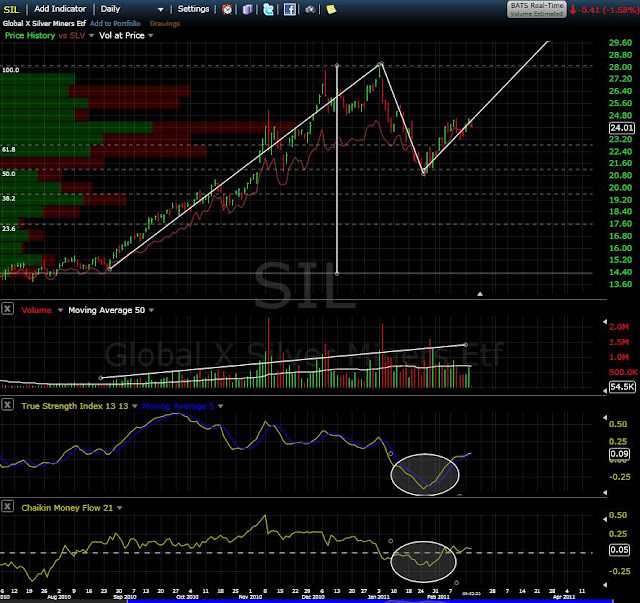
Task: Open the Volume indicator dropdown arrow
Action: [x=60, y=310]
